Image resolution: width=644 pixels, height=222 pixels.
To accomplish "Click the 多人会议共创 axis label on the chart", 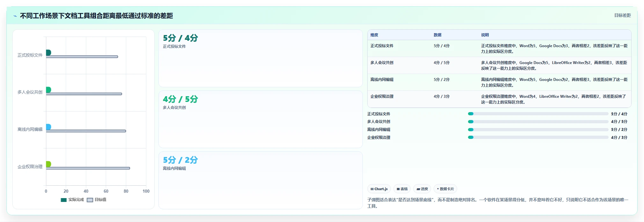I will pos(30,92).
